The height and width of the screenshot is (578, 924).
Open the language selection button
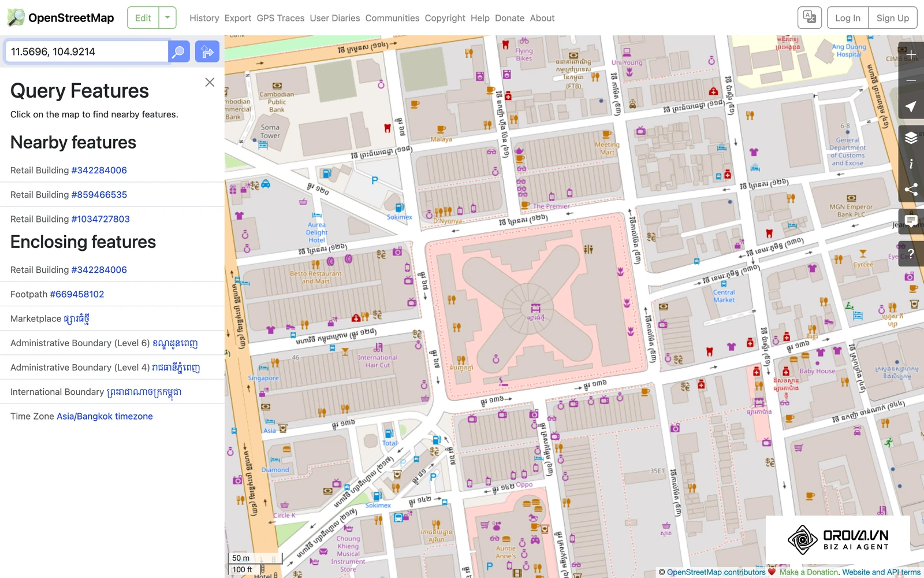(810, 18)
